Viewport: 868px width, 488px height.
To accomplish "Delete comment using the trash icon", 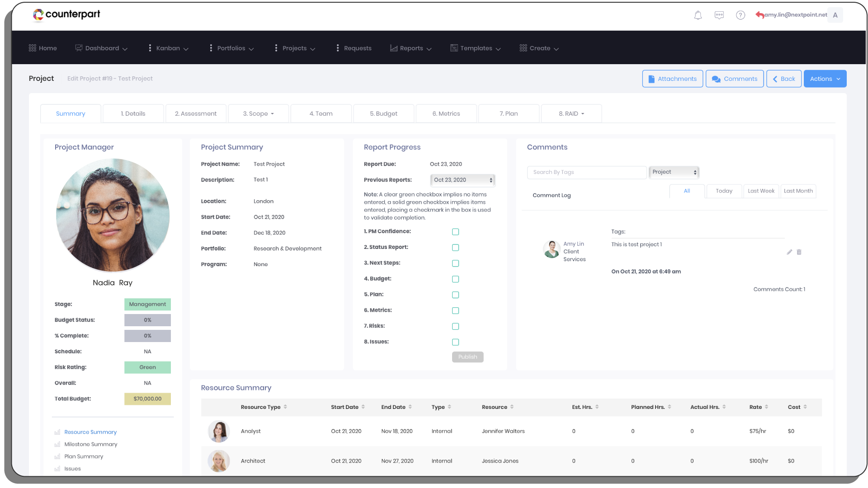I will coord(799,252).
